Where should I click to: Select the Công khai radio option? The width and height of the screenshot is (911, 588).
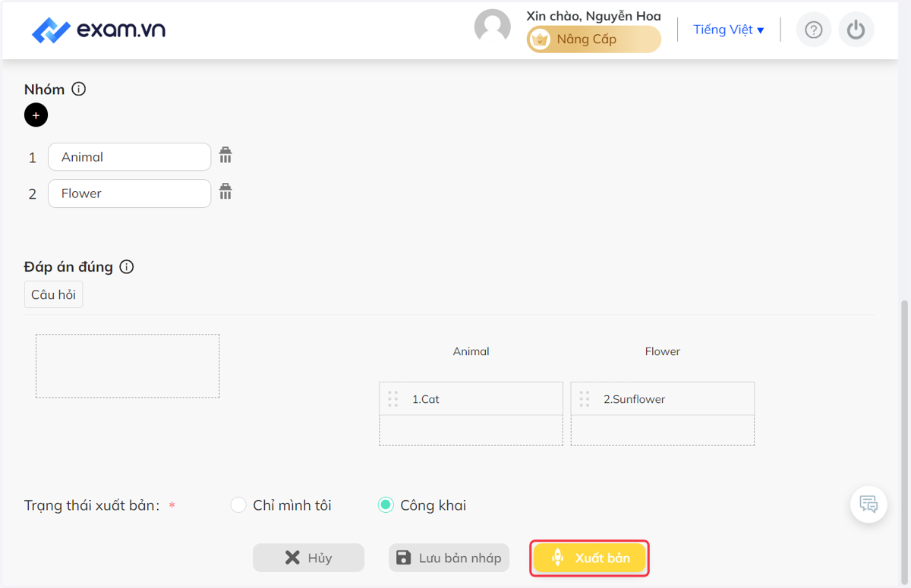386,505
